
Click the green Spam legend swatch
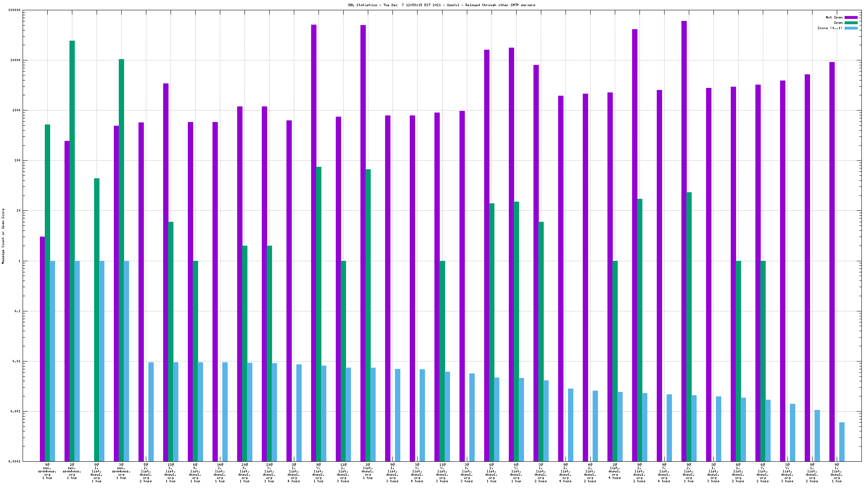[851, 23]
